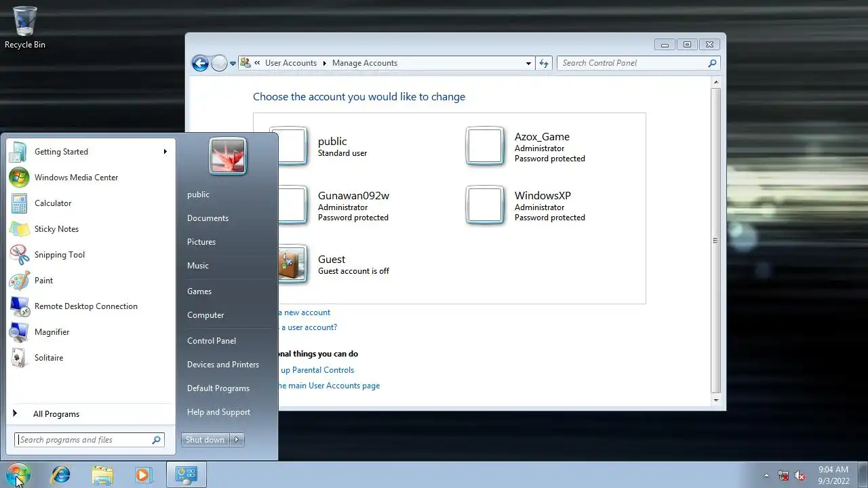Expand the Getting Started submenu arrow
Viewport: 868px width, 488px height.
[165, 152]
